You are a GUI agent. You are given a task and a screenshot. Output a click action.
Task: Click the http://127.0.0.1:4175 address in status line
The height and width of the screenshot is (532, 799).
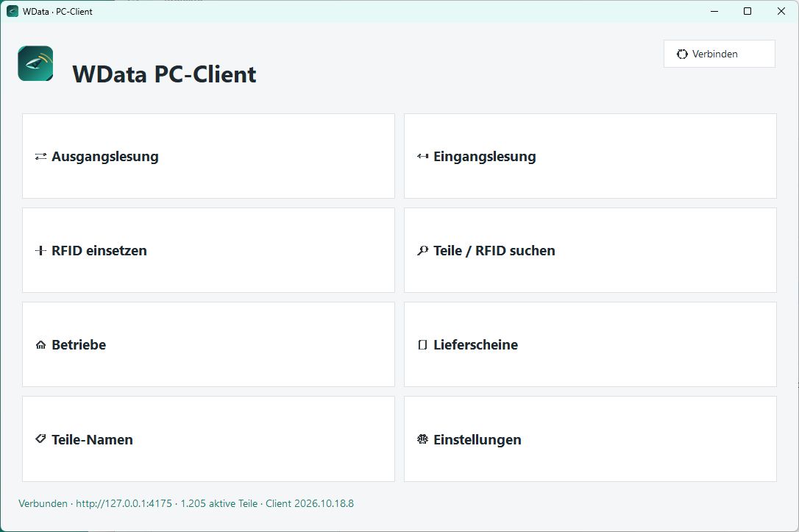(x=124, y=503)
